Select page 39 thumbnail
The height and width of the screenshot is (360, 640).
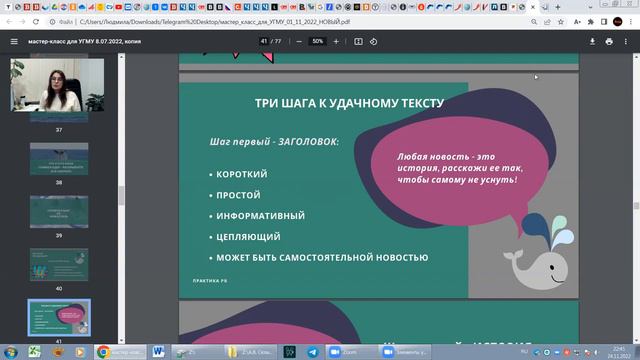pos(59,211)
